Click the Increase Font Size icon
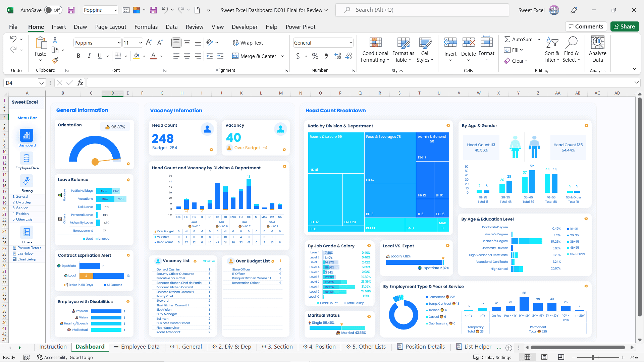This screenshot has height=362, width=644. pos(149,42)
